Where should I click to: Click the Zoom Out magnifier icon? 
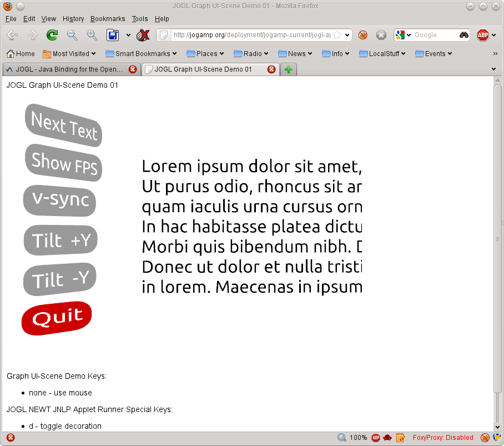tap(72, 35)
